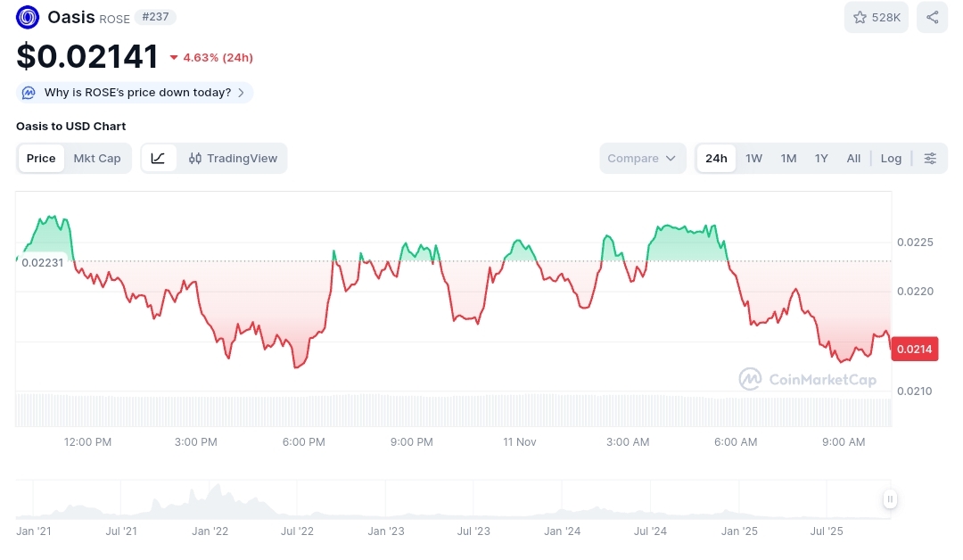Add Oasis to watchlist via star button
Viewport: 963px width, 560px height.
coord(877,17)
